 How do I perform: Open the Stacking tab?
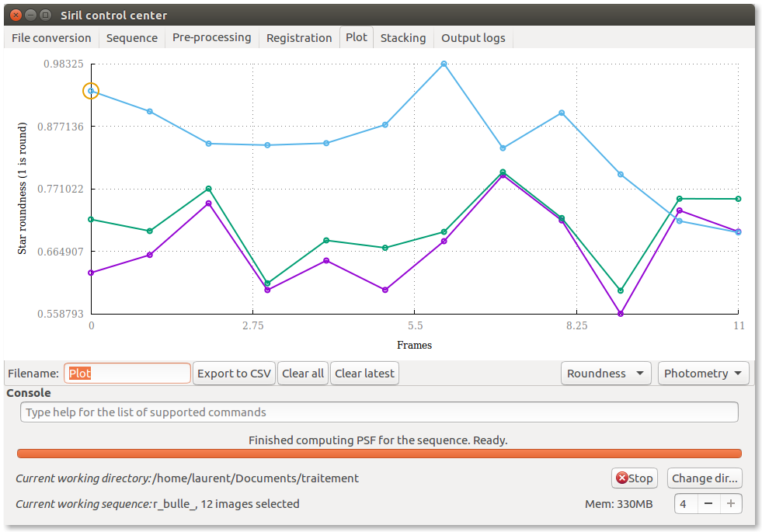pos(402,38)
